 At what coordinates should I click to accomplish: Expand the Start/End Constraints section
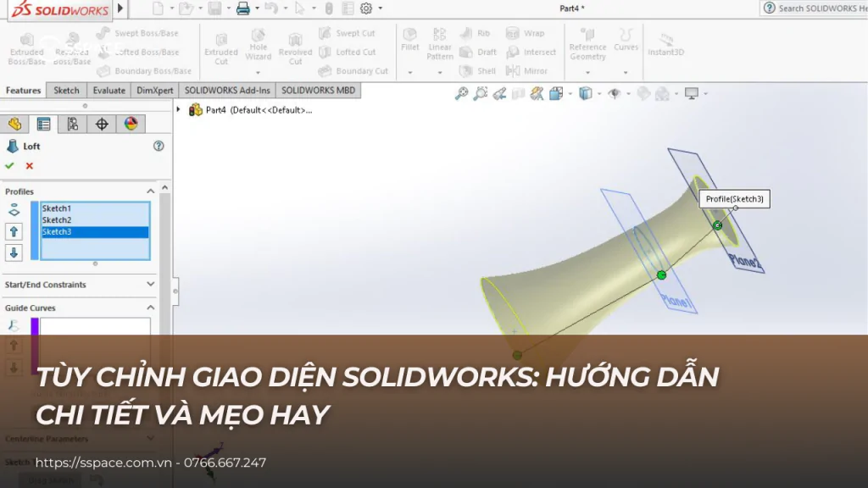pyautogui.click(x=150, y=284)
